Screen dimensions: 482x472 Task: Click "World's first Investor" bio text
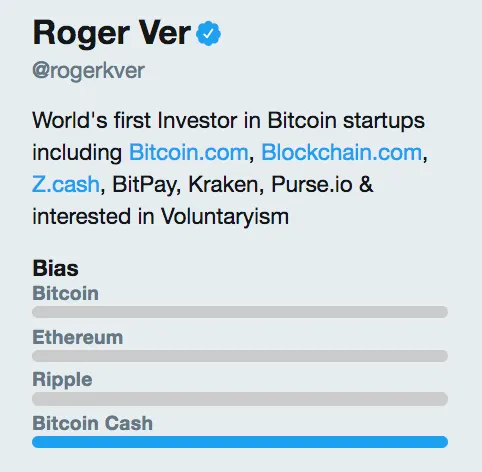point(135,120)
